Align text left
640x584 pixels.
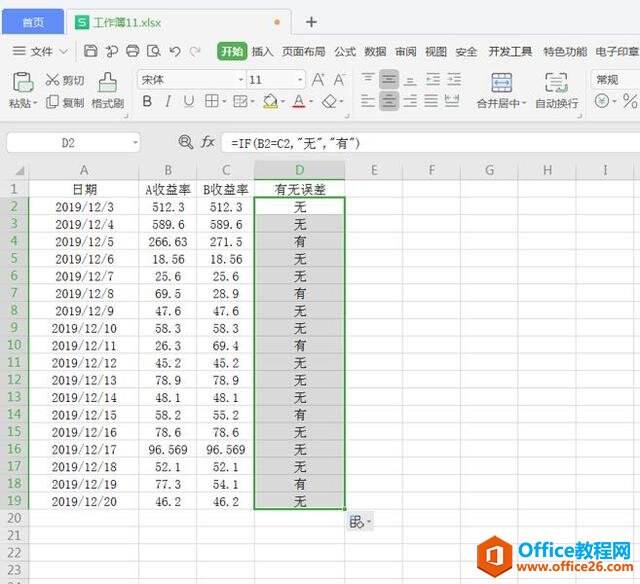367,101
